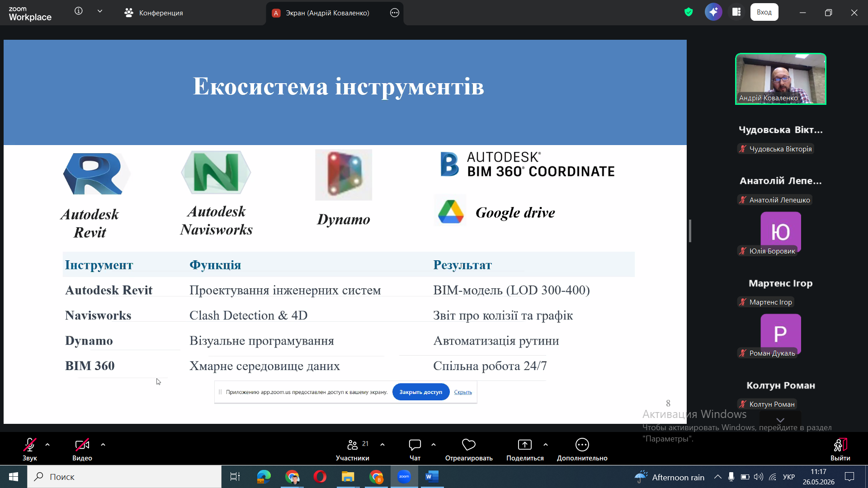Expand share options arrow next to Поделиться
This screenshot has height=488, width=868.
(546, 445)
